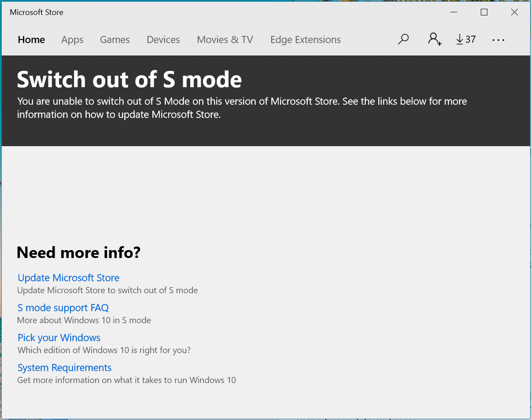
Task: Minimize the Microsoft Store window
Action: click(x=454, y=12)
